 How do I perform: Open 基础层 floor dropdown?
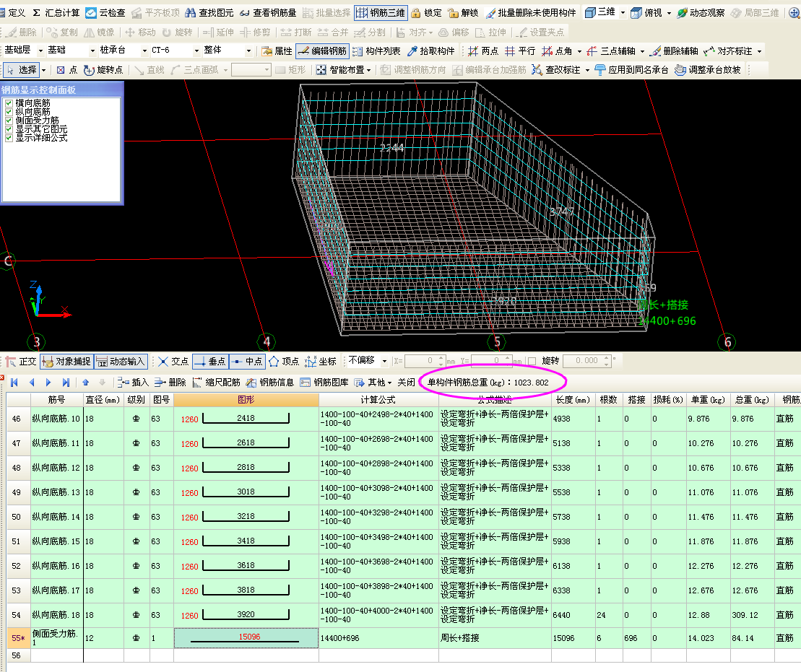click(40, 51)
